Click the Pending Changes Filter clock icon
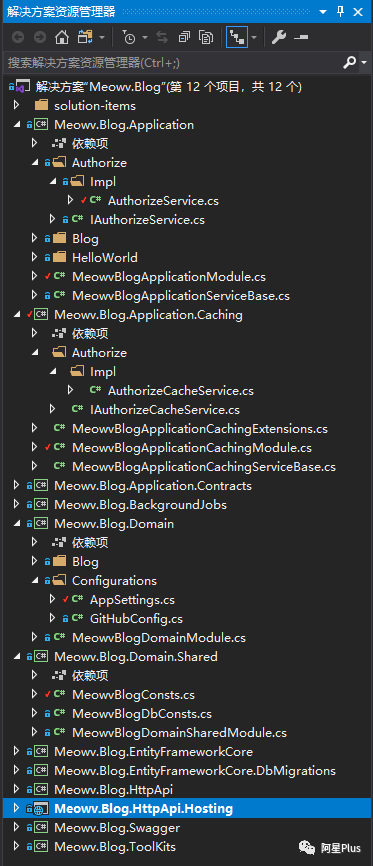This screenshot has width=373, height=866. pyautogui.click(x=129, y=38)
